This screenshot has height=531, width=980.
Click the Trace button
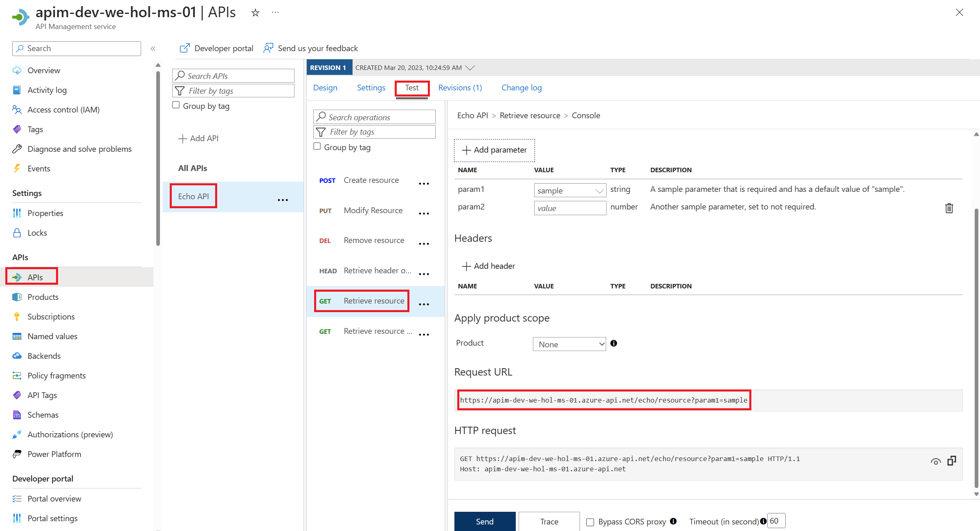(549, 521)
